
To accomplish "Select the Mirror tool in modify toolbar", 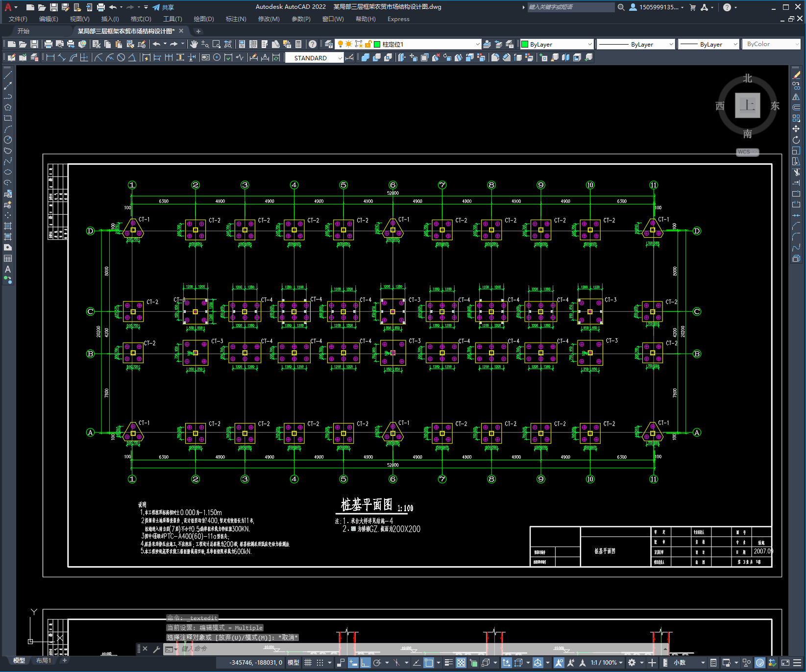I will coord(796,97).
